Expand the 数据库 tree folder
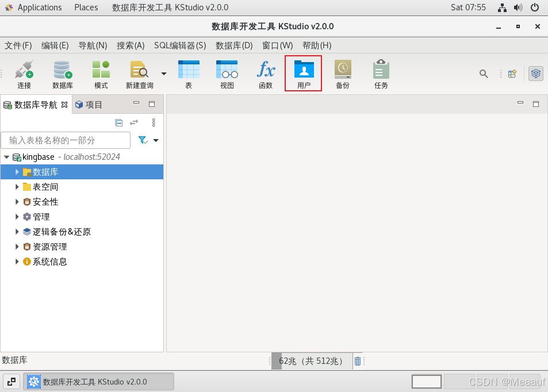Screen dimensions: 548x392 (x=17, y=172)
